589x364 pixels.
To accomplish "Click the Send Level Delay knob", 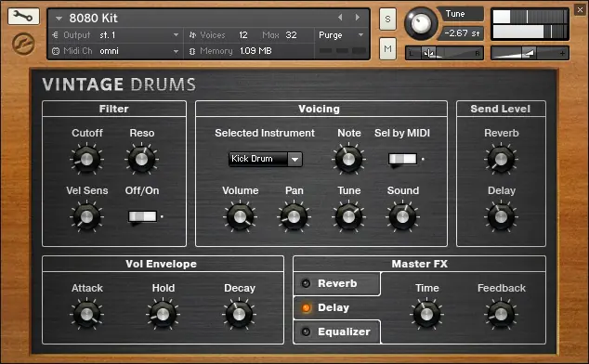I will pos(501,216).
